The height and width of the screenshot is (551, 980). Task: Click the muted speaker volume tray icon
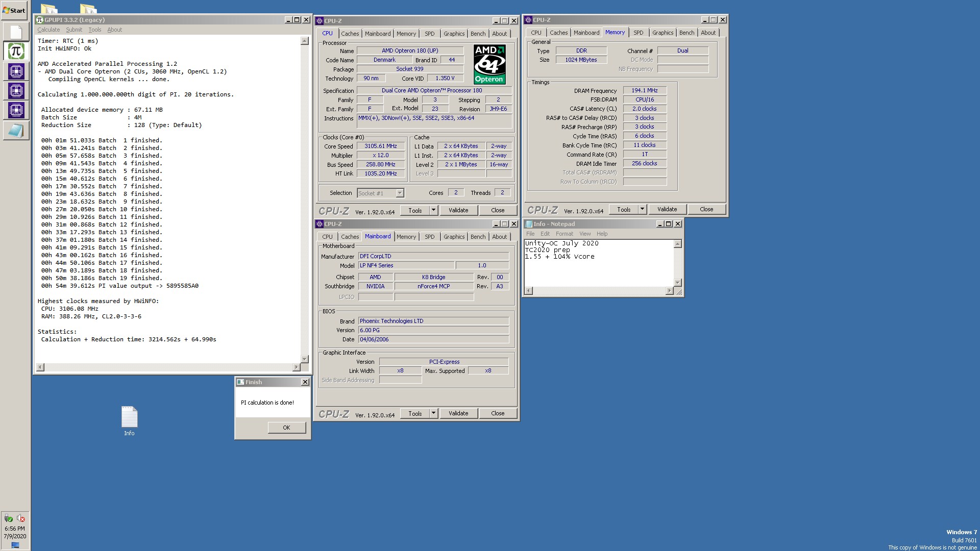click(21, 518)
